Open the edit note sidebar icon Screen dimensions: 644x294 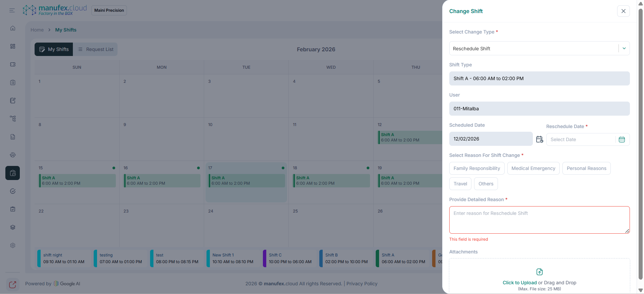click(13, 101)
